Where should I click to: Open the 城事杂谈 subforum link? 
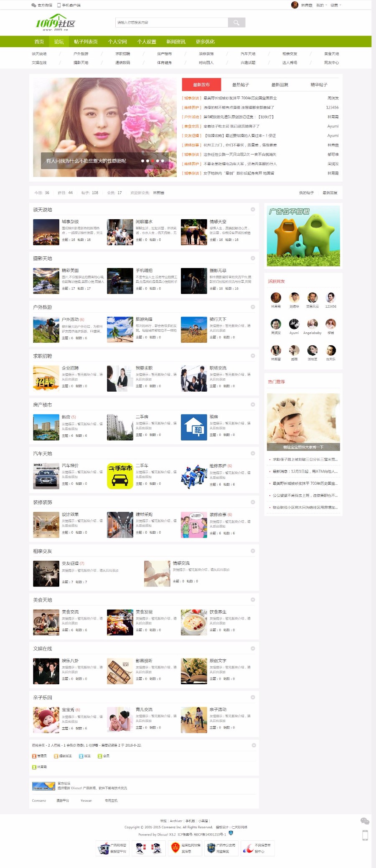(x=70, y=222)
